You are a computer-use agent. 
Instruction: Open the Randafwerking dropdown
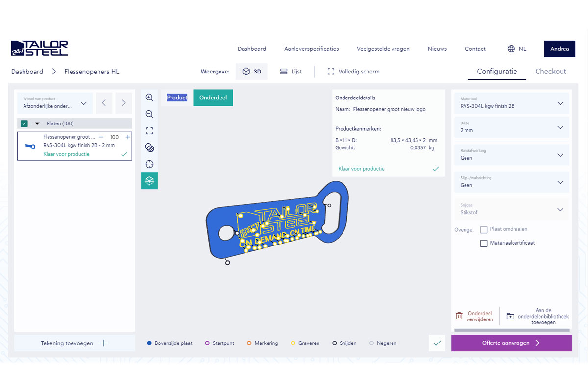point(512,155)
